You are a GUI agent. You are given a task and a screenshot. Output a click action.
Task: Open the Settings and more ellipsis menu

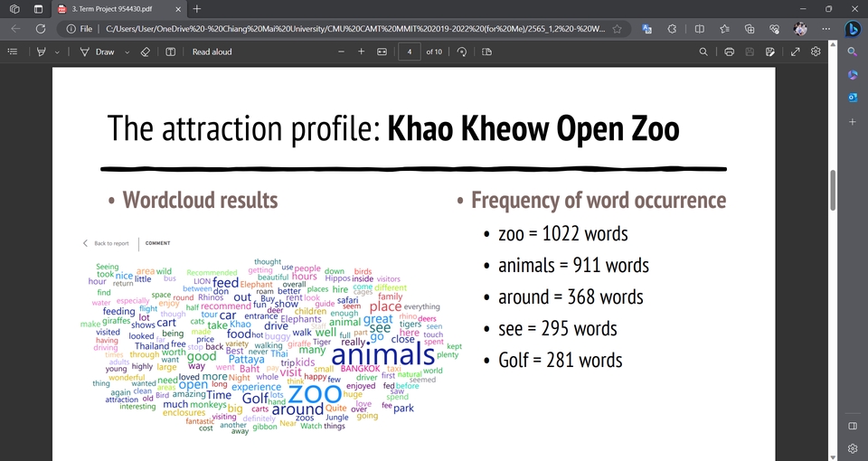[826, 29]
